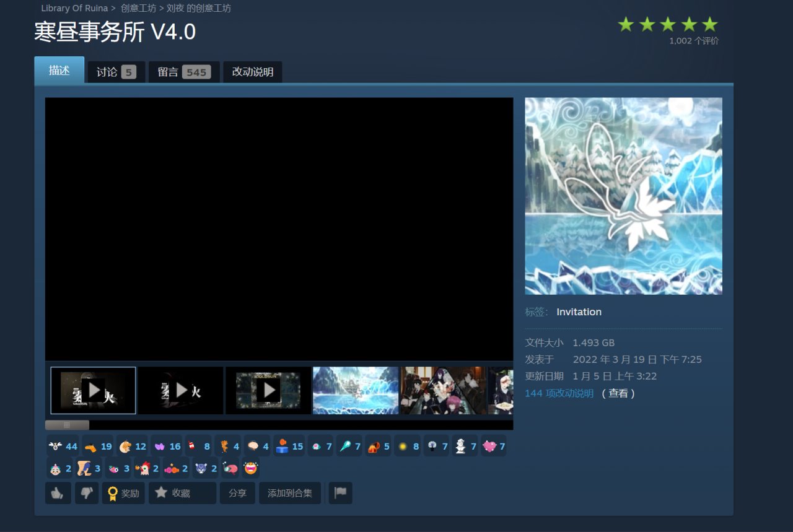Click the file size value 1.493 GB
The image size is (793, 532).
point(594,342)
